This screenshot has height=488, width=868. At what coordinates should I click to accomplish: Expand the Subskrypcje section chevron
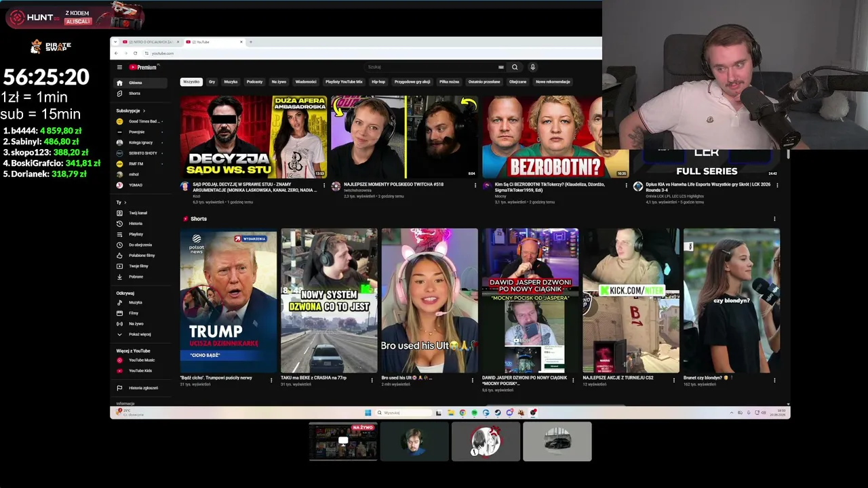pos(144,110)
